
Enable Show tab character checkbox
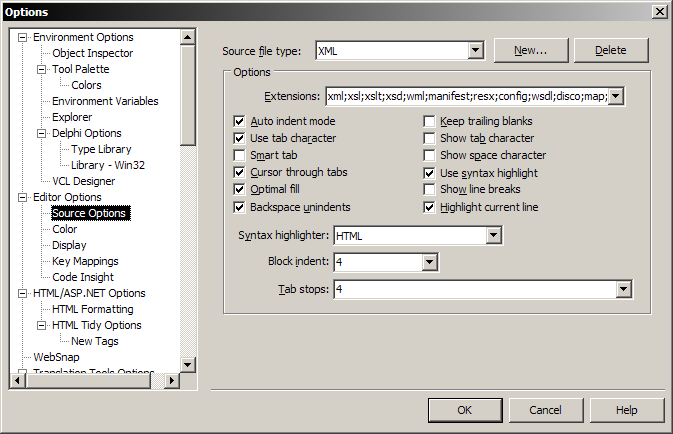point(429,138)
